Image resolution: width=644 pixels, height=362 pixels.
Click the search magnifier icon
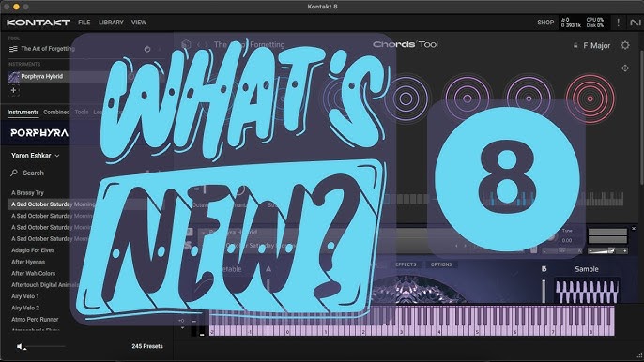[14, 173]
